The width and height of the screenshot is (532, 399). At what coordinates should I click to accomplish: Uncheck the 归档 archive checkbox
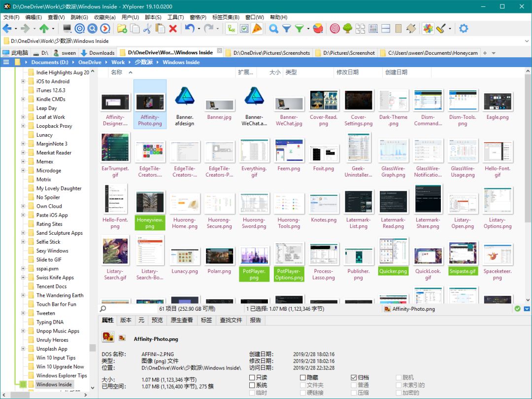click(x=354, y=378)
